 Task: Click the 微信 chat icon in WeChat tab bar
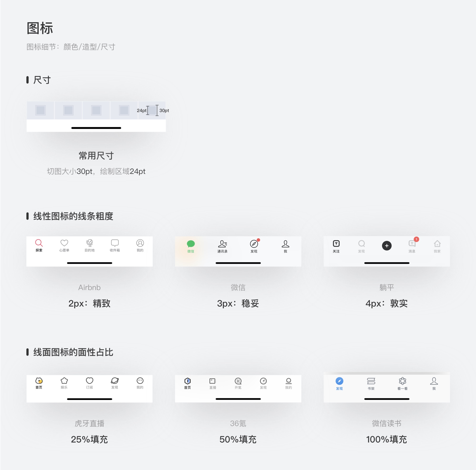pos(191,244)
